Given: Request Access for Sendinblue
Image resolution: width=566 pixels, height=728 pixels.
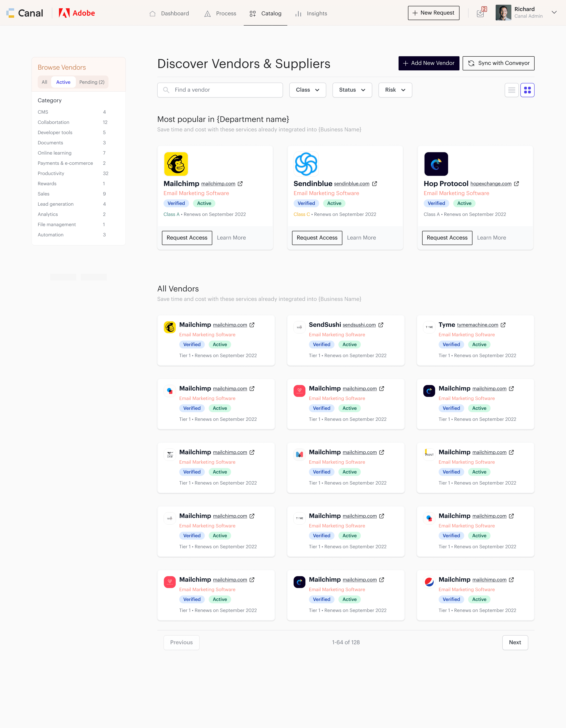Looking at the screenshot, I should click(317, 238).
